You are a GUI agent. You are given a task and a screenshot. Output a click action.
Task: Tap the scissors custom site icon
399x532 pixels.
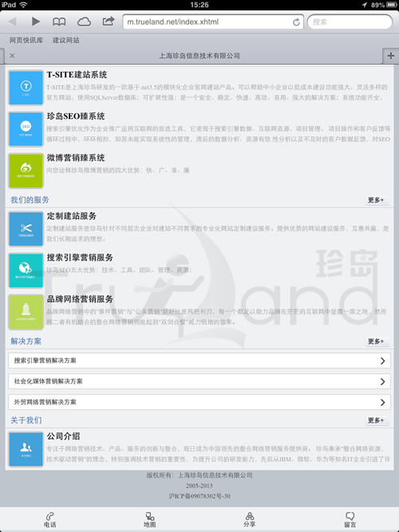pos(26,229)
